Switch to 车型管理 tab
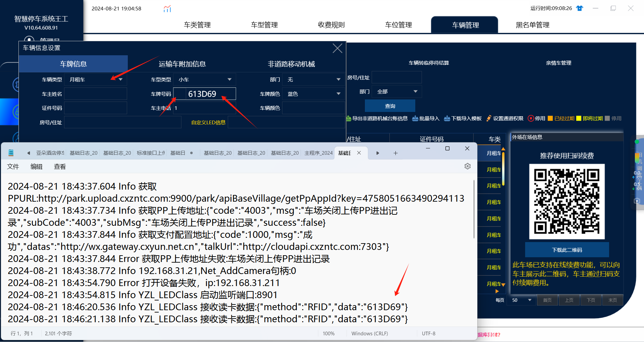Image resolution: width=644 pixels, height=342 pixels. coord(264,25)
